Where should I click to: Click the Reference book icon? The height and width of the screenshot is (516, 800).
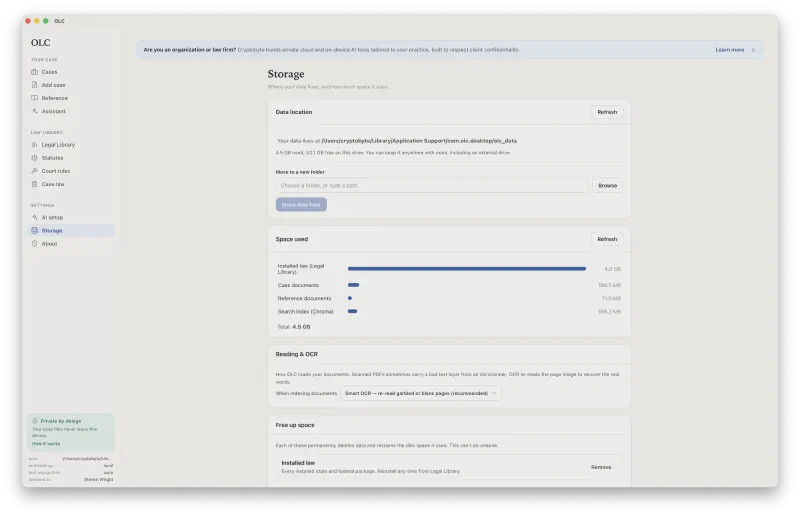(35, 98)
